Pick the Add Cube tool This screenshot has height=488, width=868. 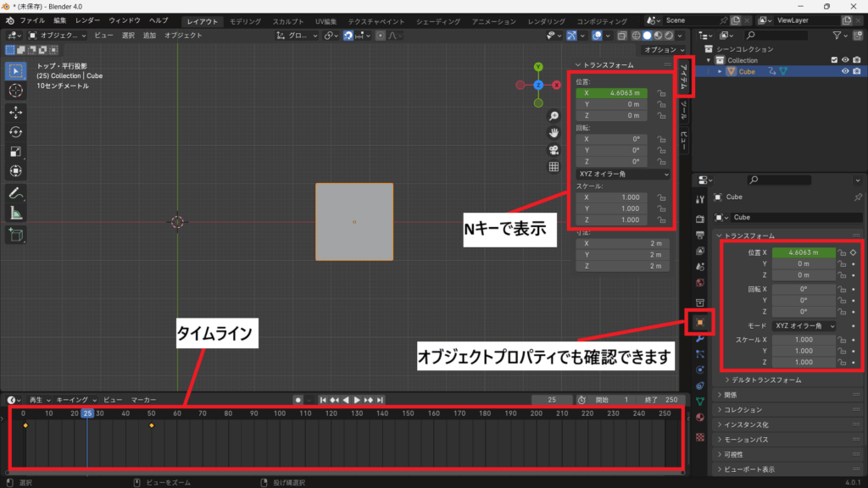pos(16,235)
